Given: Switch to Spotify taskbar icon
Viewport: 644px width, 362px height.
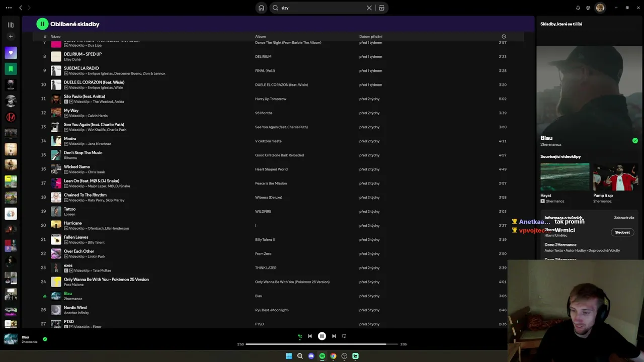Looking at the screenshot, I should coord(322,356).
